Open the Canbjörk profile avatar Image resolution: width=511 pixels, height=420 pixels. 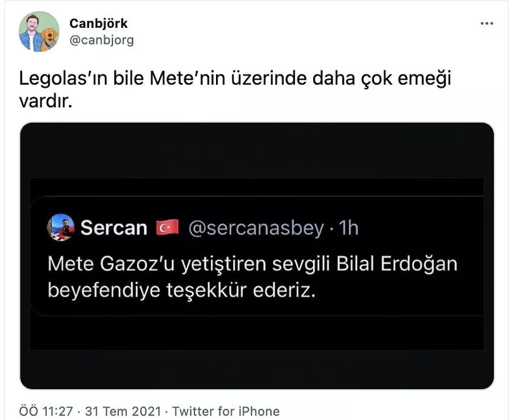click(39, 31)
